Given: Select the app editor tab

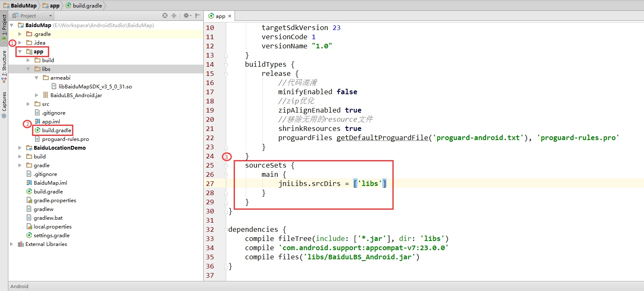Looking at the screenshot, I should (x=220, y=16).
